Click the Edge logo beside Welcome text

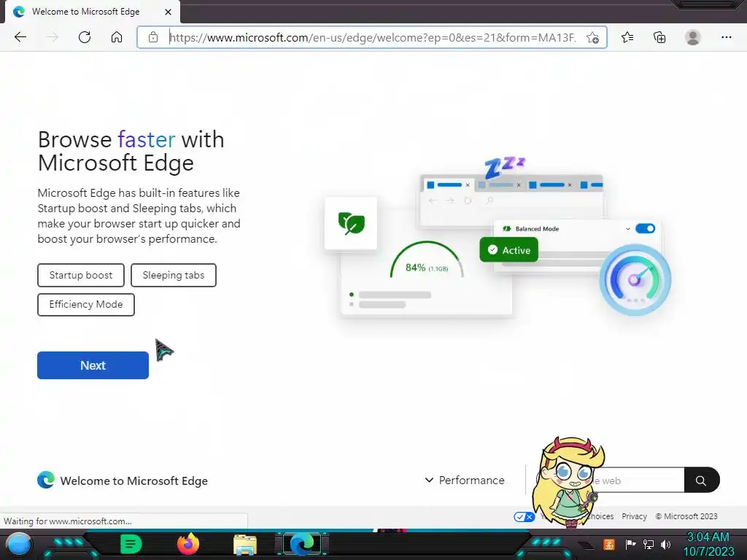point(46,480)
